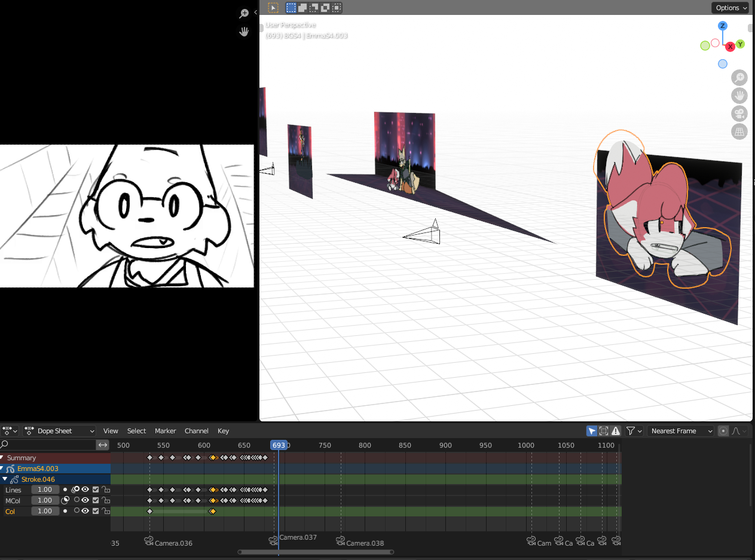The image size is (755, 560).
Task: Open the Channel menu in Dope Sheet
Action: click(x=197, y=431)
